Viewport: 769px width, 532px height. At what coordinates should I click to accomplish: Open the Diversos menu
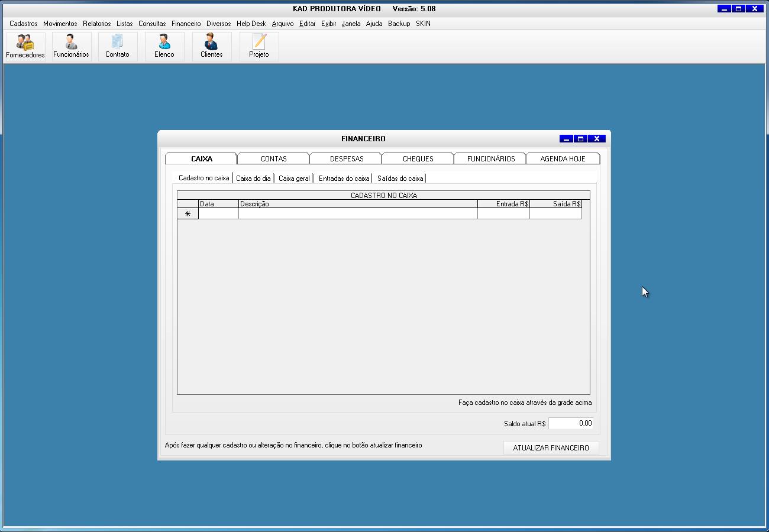[x=219, y=24]
